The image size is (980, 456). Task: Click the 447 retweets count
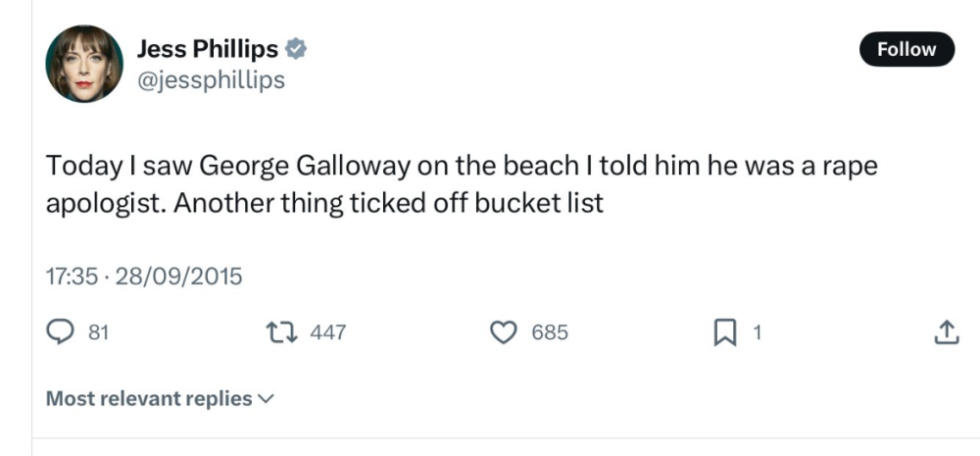tap(328, 333)
